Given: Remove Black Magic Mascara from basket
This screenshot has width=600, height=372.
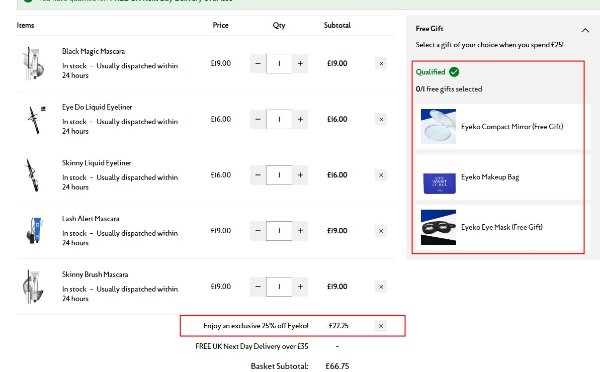Looking at the screenshot, I should click(x=381, y=64).
